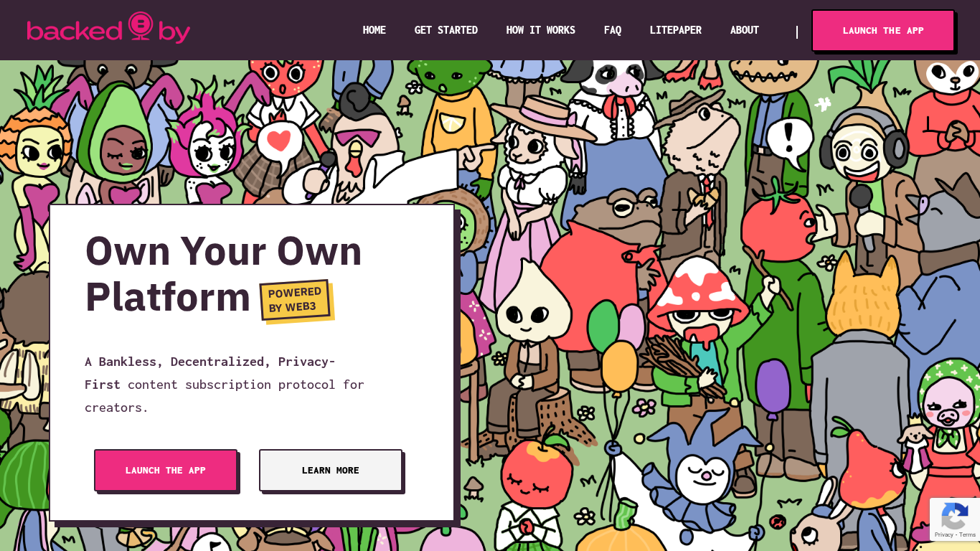Click the heart speech bubble icon
The image size is (980, 551).
coord(279,141)
